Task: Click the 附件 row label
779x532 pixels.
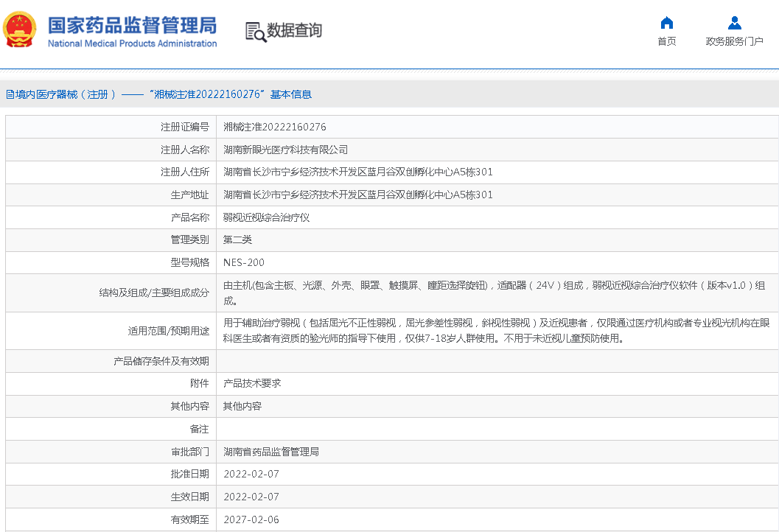Action: (199, 383)
